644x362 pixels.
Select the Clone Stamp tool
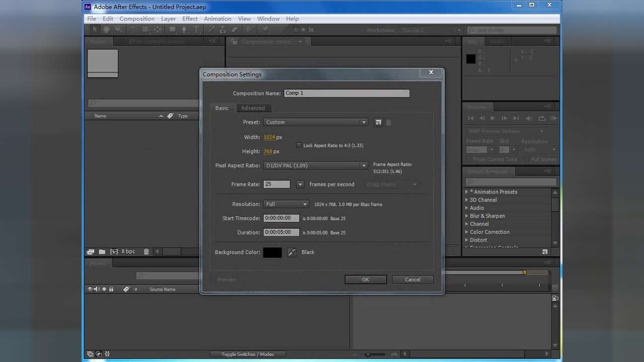(223, 30)
